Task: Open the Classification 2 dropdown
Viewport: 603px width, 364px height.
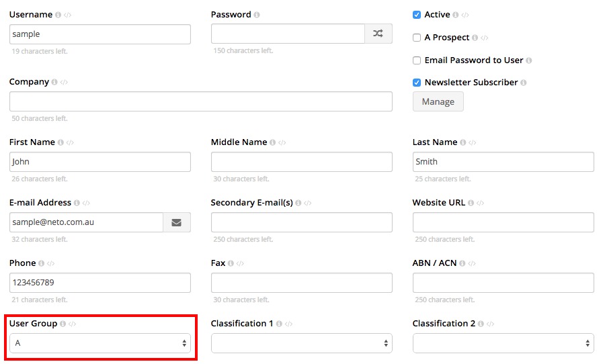Action: 503,343
